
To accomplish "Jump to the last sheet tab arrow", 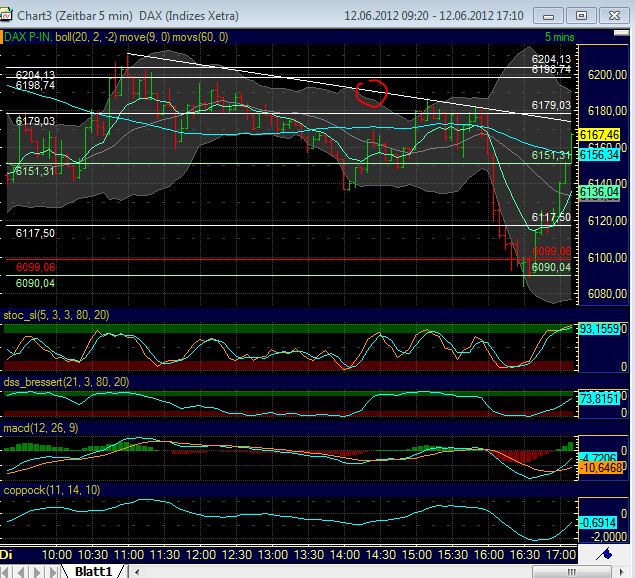I will click(x=53, y=572).
